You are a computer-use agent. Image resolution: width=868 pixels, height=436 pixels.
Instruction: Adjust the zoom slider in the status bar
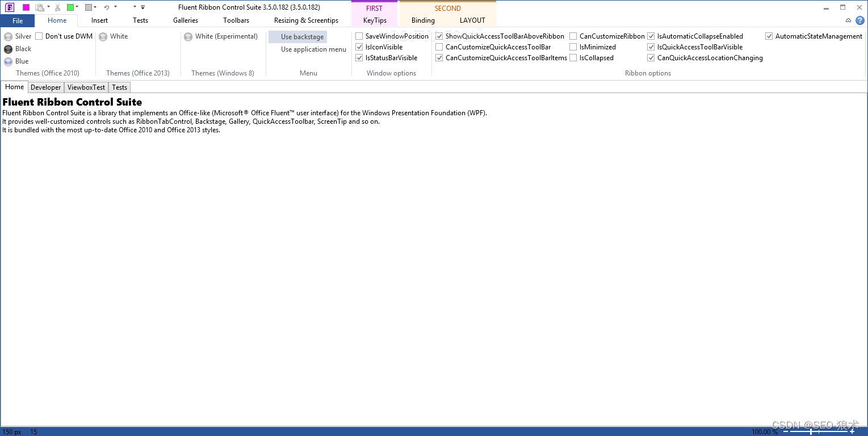[811, 432]
